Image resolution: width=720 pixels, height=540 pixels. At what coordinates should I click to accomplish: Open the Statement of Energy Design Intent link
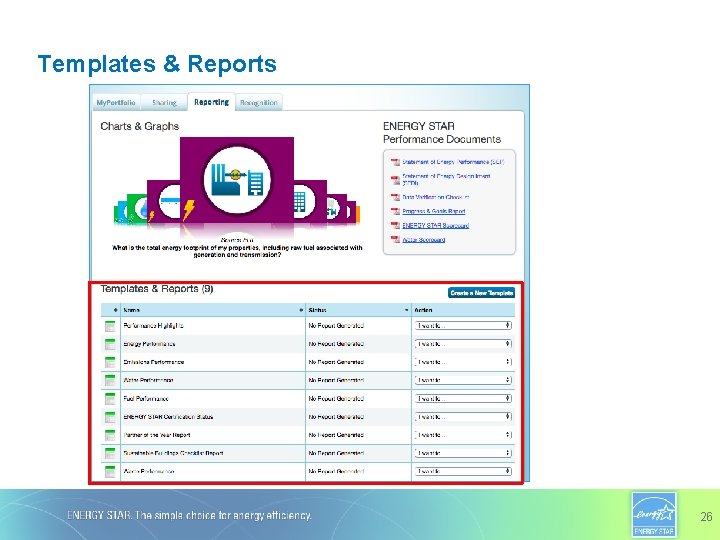(x=446, y=179)
